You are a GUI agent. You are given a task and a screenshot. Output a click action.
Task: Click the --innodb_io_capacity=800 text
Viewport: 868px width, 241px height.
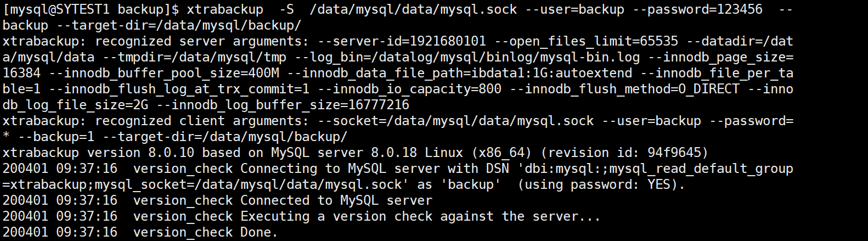[x=409, y=89]
